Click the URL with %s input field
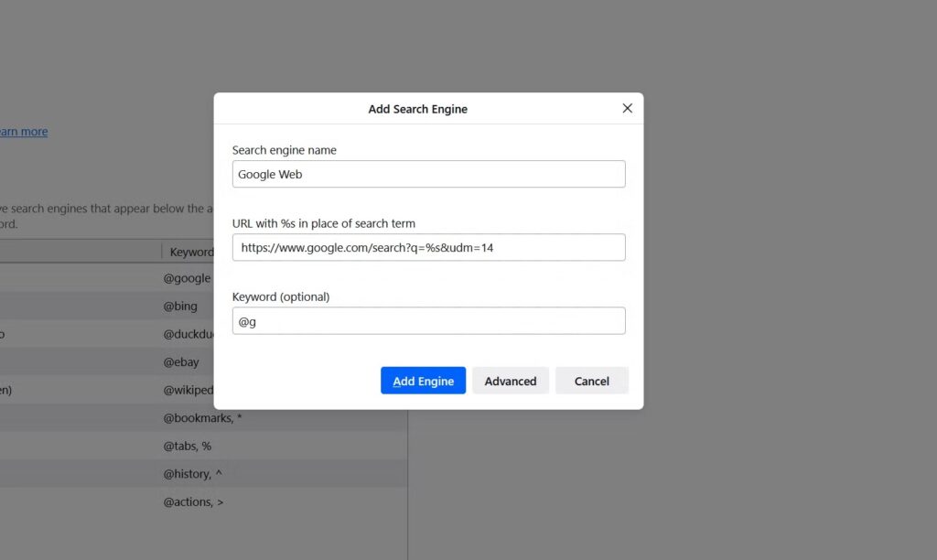Screen dimensions: 937x560 (x=428, y=247)
